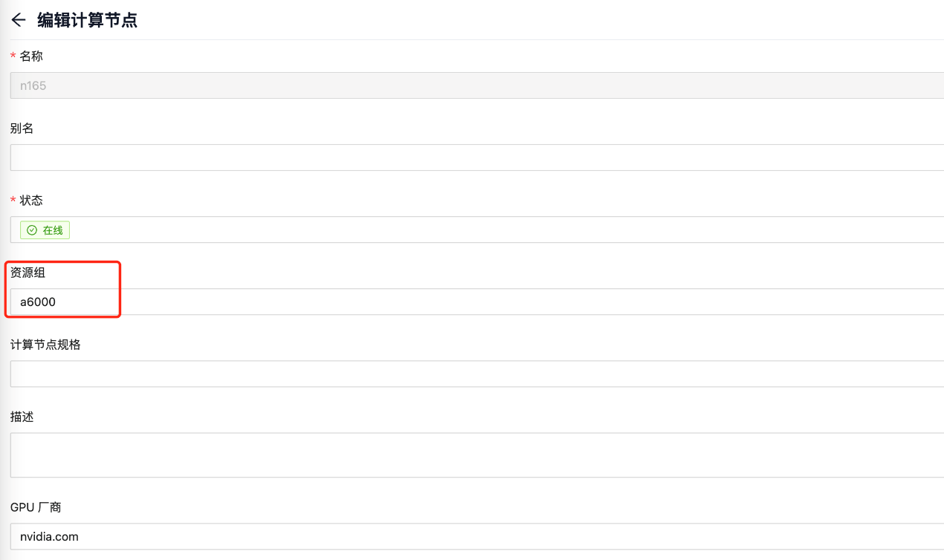Viewport: 944px width, 560px height.
Task: Click the 资源组 field label
Action: [x=28, y=273]
